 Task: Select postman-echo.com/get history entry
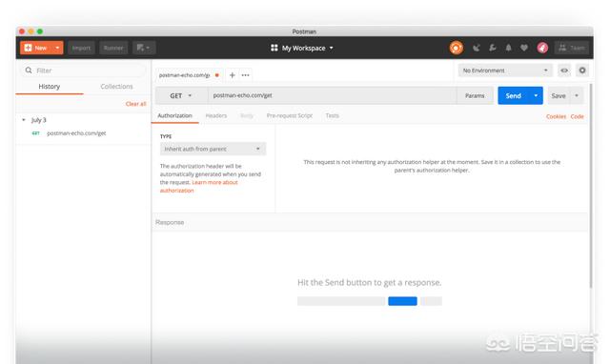pos(76,133)
